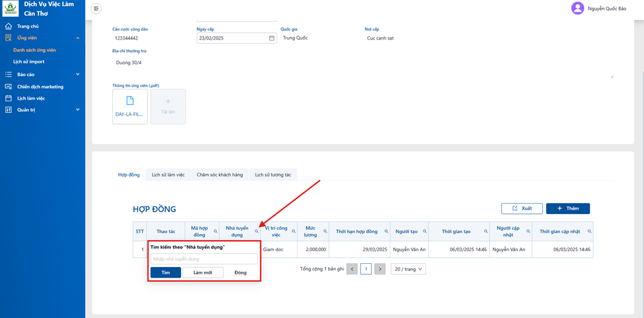
Task: Open the calendar picker in Ngày cấp
Action: coord(271,38)
